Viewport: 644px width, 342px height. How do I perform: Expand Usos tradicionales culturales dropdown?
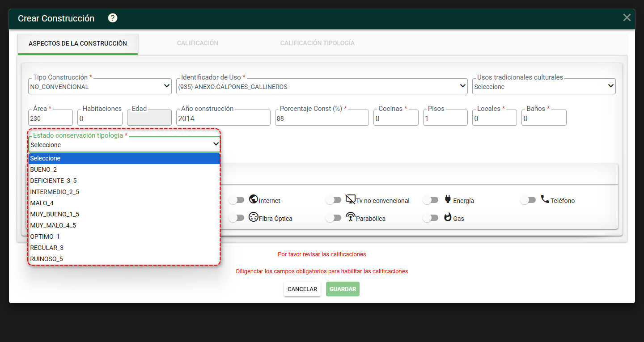click(544, 86)
